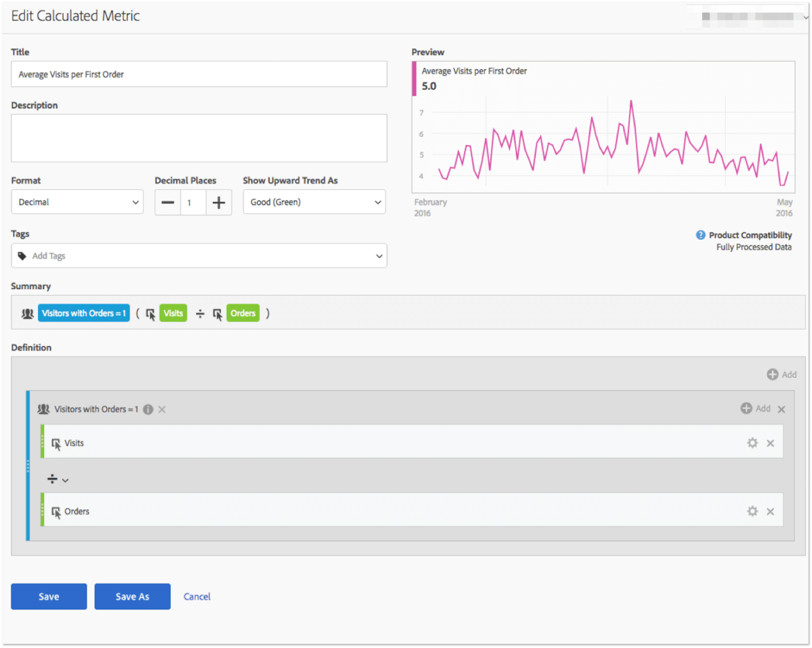Decrease decimal places with minus button
The image size is (812, 648).
point(168,202)
